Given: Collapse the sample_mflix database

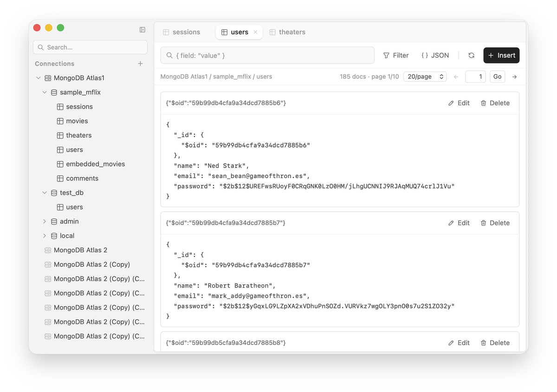Looking at the screenshot, I should (x=45, y=92).
